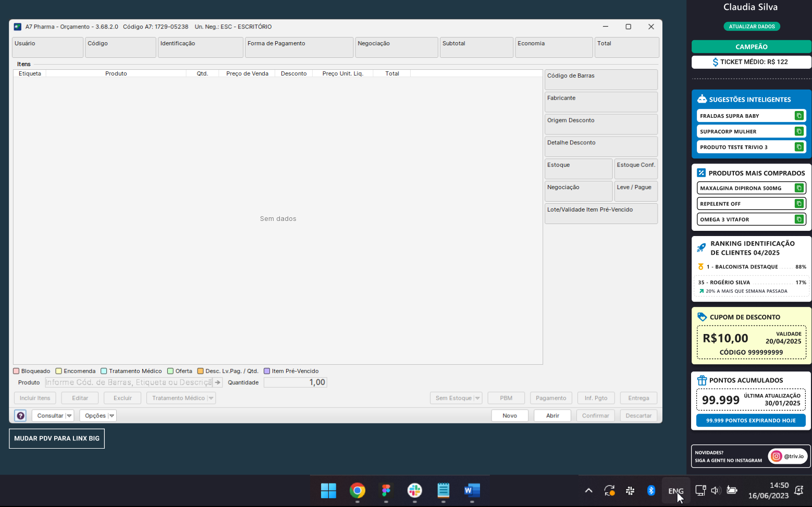The height and width of the screenshot is (507, 812).
Task: Copy MAXALGINA DIPIRONA 500MG product
Action: click(798, 188)
